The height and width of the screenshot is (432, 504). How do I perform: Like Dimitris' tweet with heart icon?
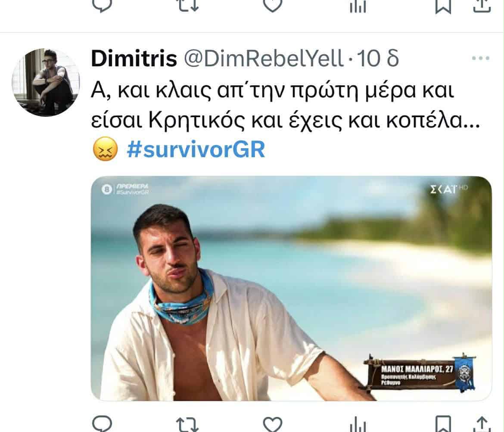coord(273,424)
